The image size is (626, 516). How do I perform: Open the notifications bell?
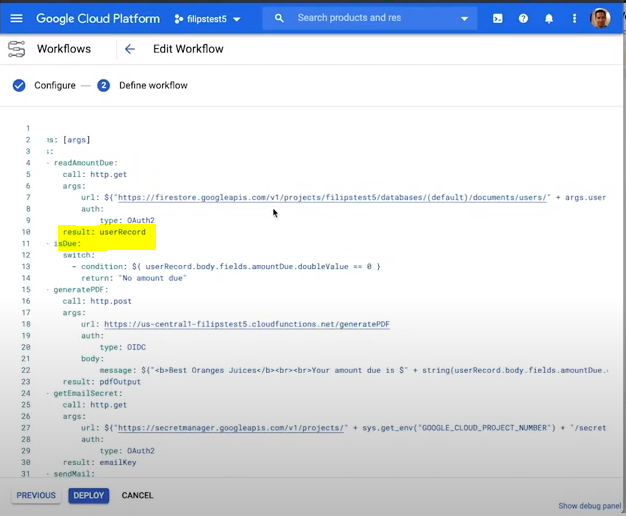[549, 18]
